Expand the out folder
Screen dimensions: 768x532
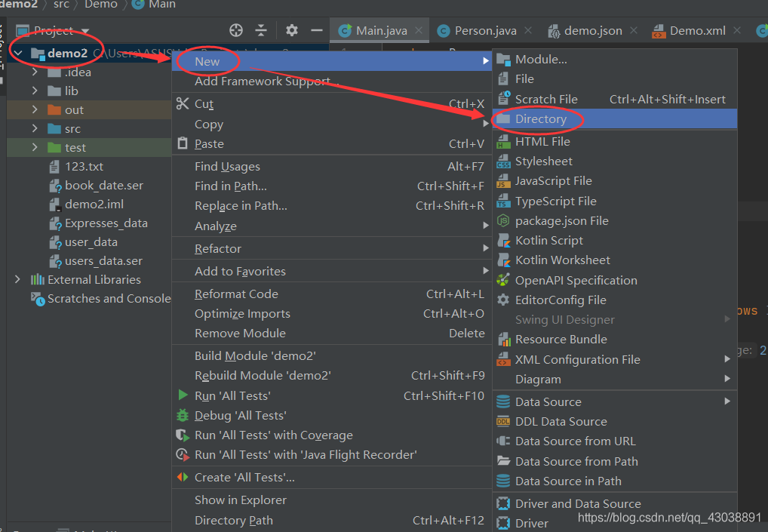[34, 109]
